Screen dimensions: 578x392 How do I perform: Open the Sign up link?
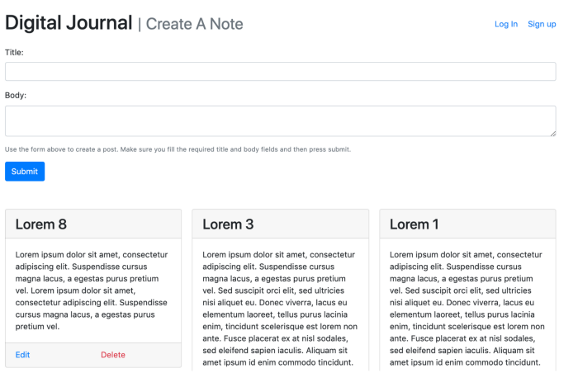tap(542, 24)
